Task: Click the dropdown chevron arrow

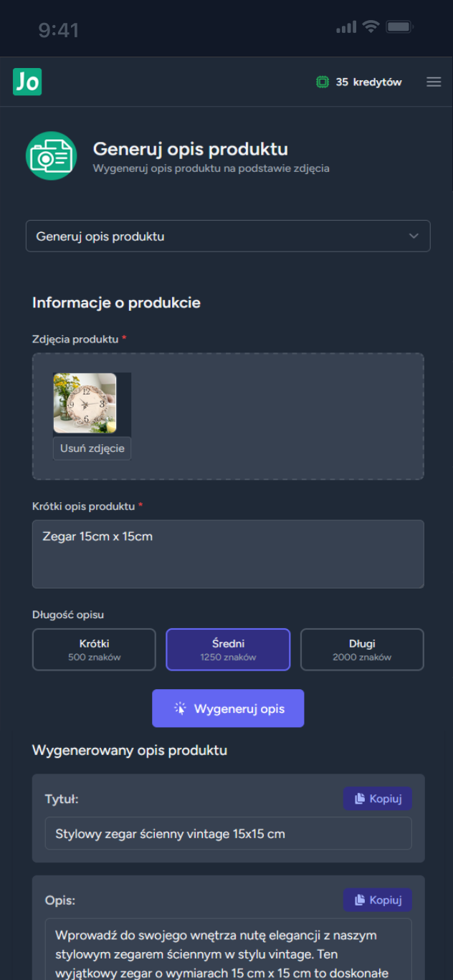Action: click(414, 236)
